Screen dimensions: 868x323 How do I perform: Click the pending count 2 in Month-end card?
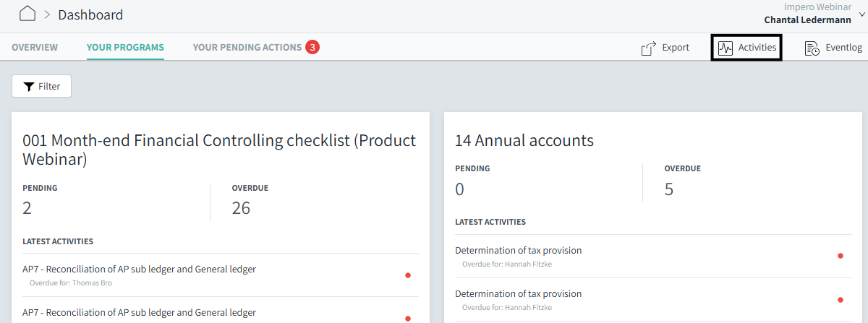[x=27, y=208]
